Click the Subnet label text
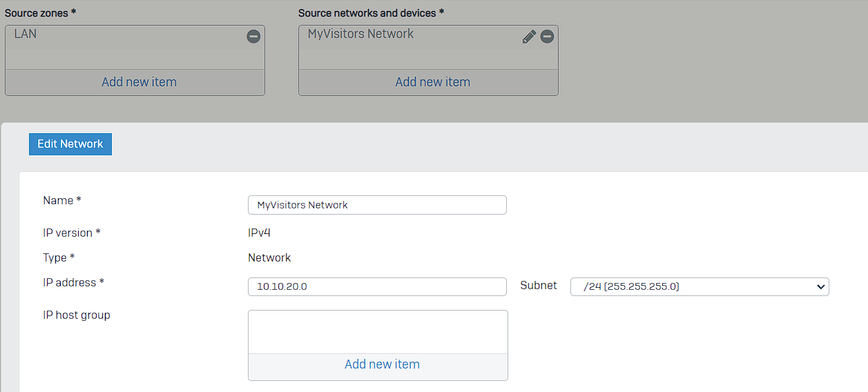Screen dimensions: 868x392 coord(539,285)
